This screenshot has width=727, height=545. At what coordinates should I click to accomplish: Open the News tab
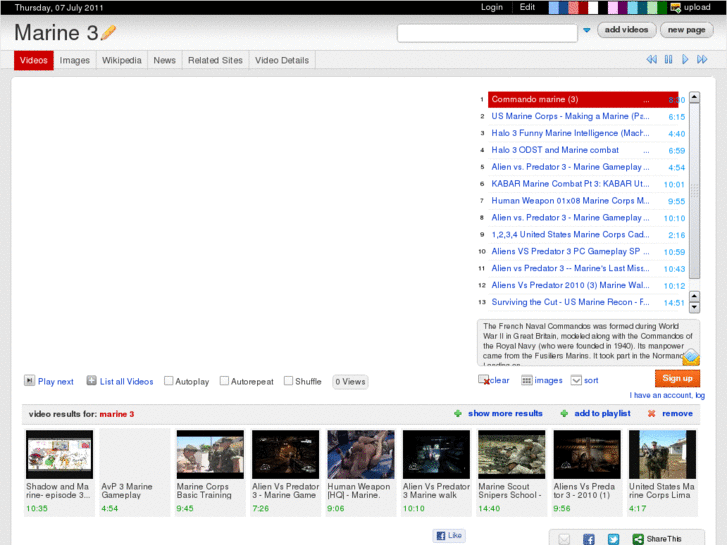165,60
